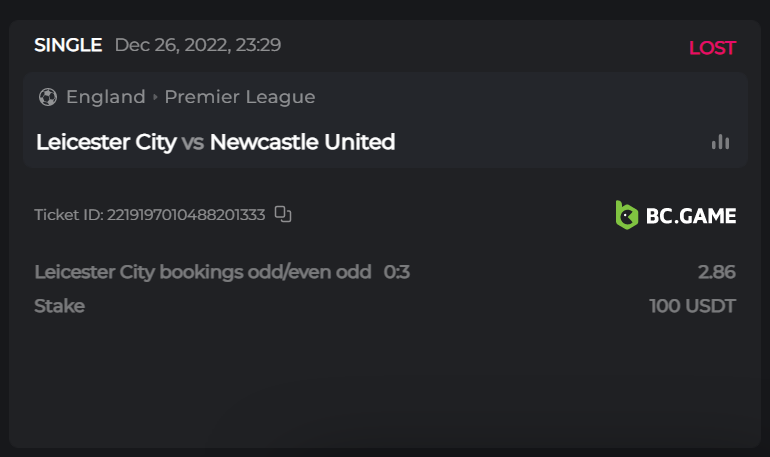The height and width of the screenshot is (457, 770).
Task: Click the 100 USDT stake amount
Action: pyautogui.click(x=692, y=306)
